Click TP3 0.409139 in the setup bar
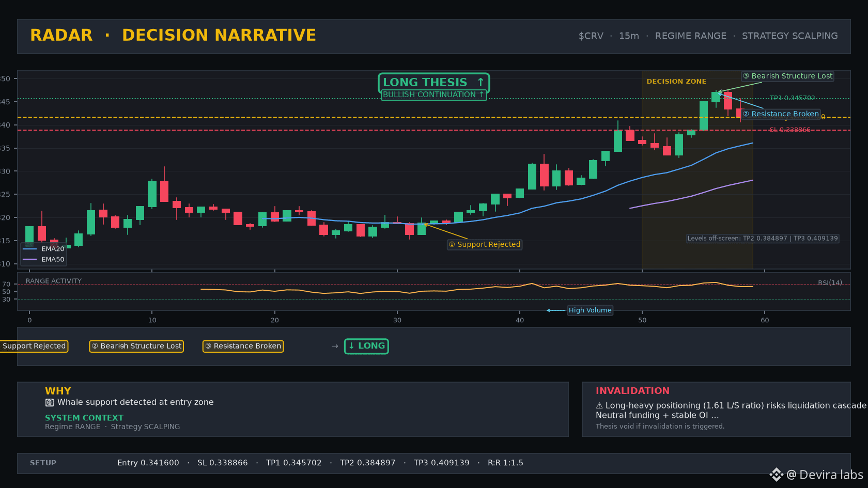The height and width of the screenshot is (488, 868). (x=442, y=463)
